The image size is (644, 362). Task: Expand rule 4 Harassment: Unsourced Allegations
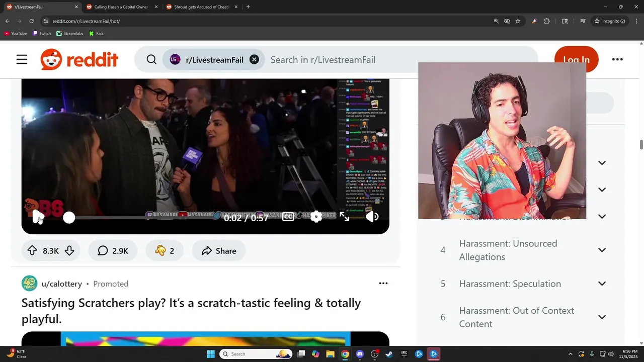pyautogui.click(x=602, y=250)
